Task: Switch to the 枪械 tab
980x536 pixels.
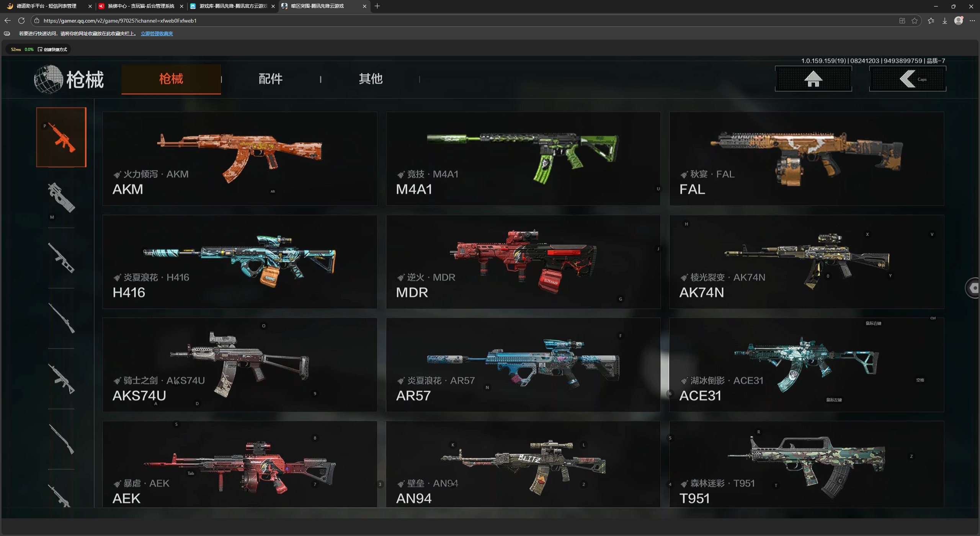Action: (171, 79)
